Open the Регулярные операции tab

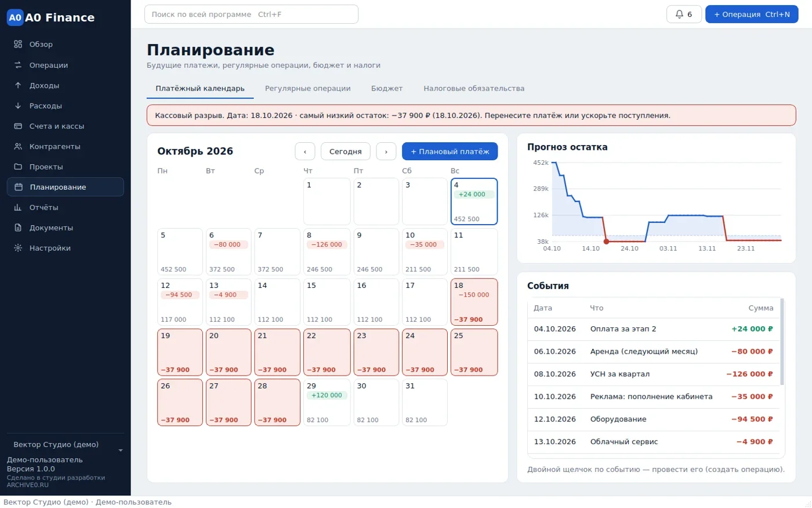click(308, 88)
